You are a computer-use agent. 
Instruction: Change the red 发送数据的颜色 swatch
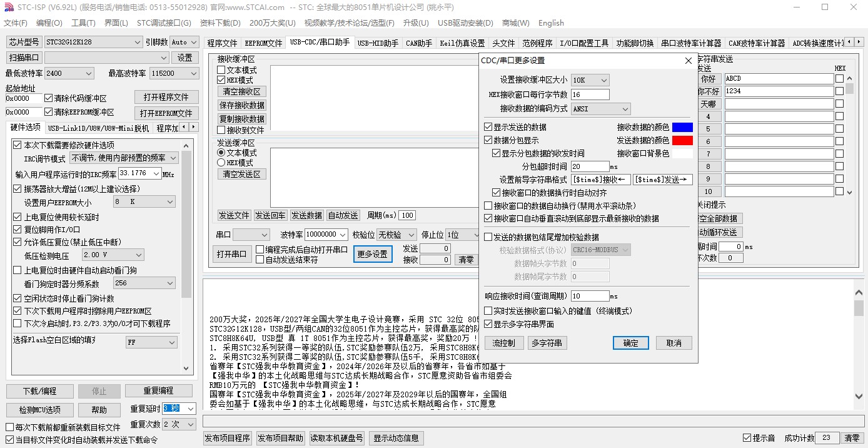[x=682, y=140]
